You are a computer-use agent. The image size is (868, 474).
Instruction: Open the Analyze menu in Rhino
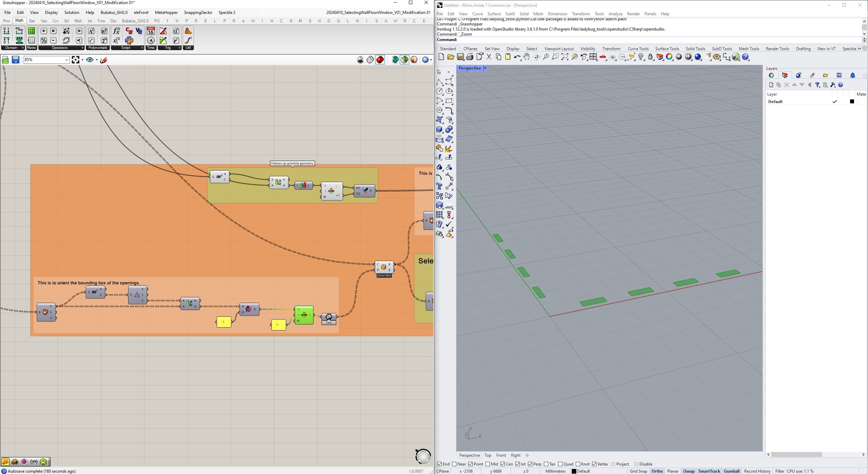615,14
